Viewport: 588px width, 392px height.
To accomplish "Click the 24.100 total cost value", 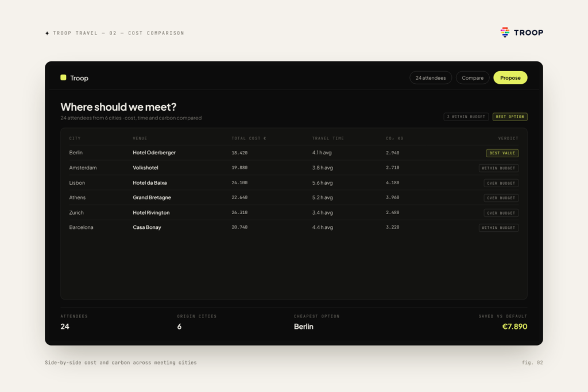I will pos(239,183).
